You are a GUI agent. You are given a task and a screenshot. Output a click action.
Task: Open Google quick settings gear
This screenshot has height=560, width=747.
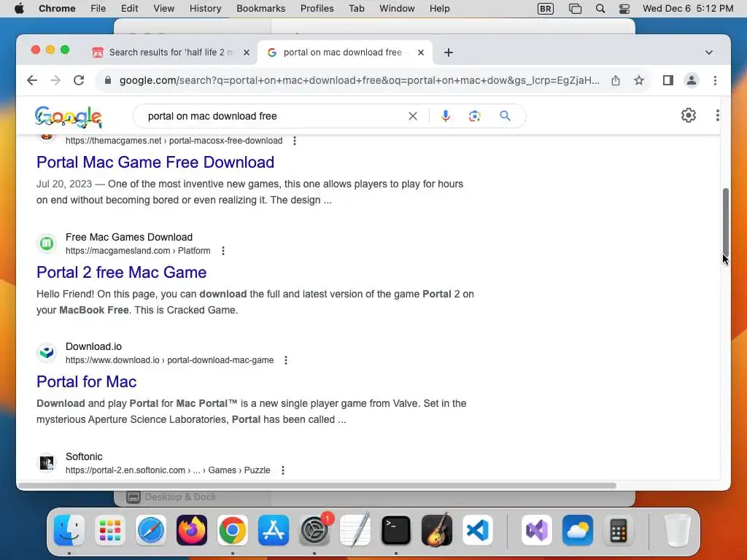tap(689, 115)
